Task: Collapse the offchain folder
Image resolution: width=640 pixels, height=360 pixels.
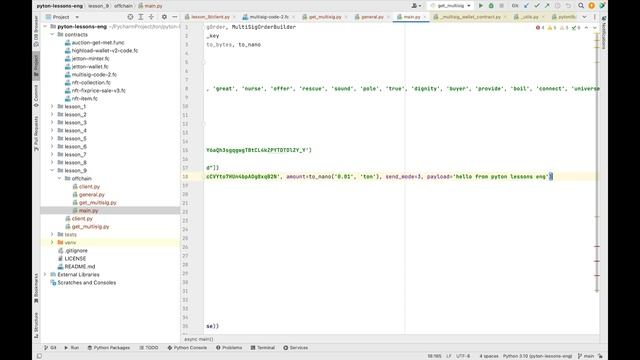Action: pos(60,179)
